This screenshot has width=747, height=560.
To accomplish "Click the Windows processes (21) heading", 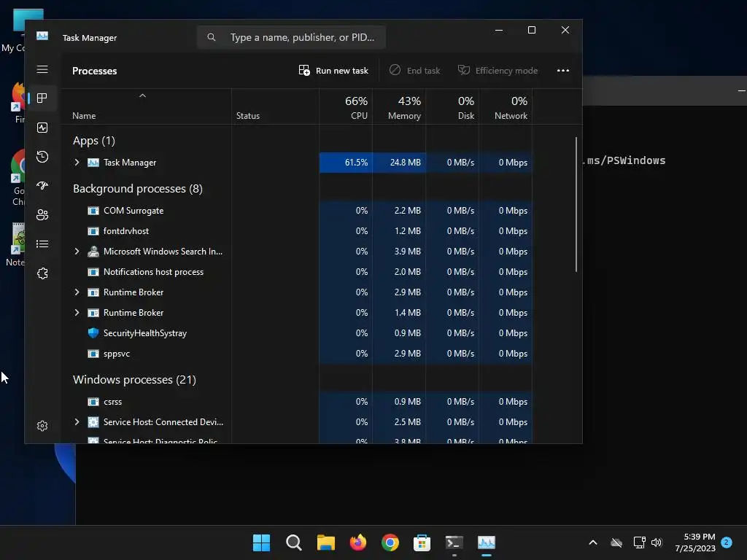I will [x=134, y=379].
